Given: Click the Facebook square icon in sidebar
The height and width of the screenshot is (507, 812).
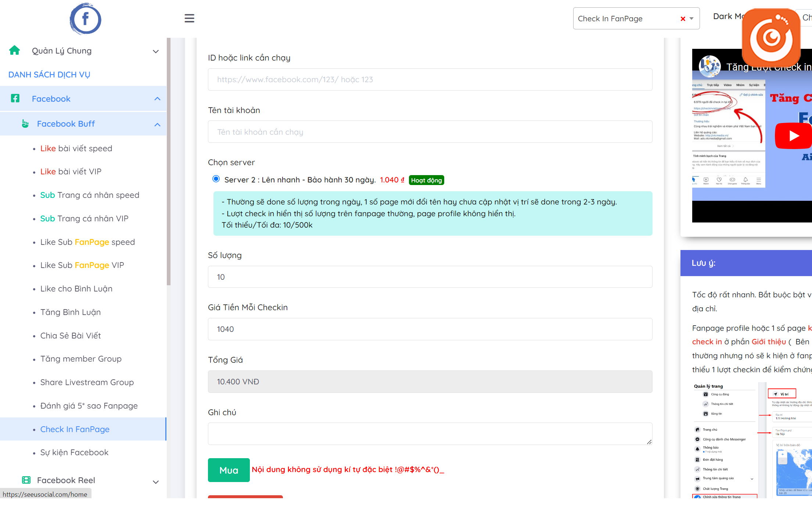Looking at the screenshot, I should coord(15,98).
